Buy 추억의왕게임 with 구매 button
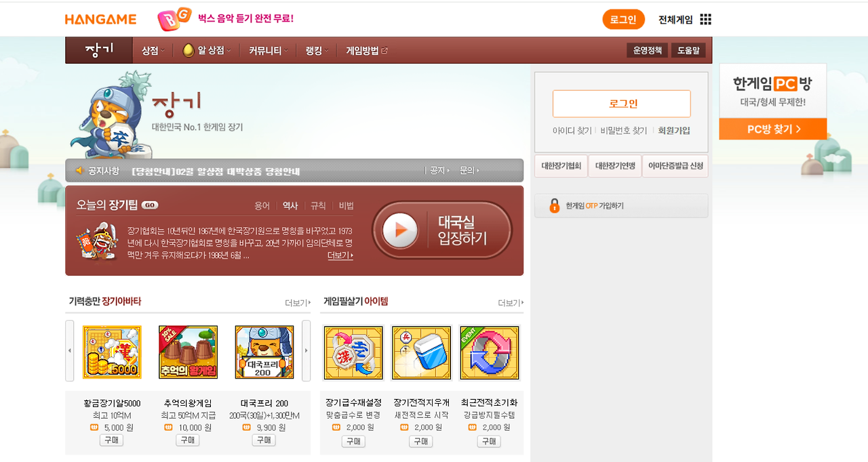Viewport: 868px width, 462px height. pos(187,440)
